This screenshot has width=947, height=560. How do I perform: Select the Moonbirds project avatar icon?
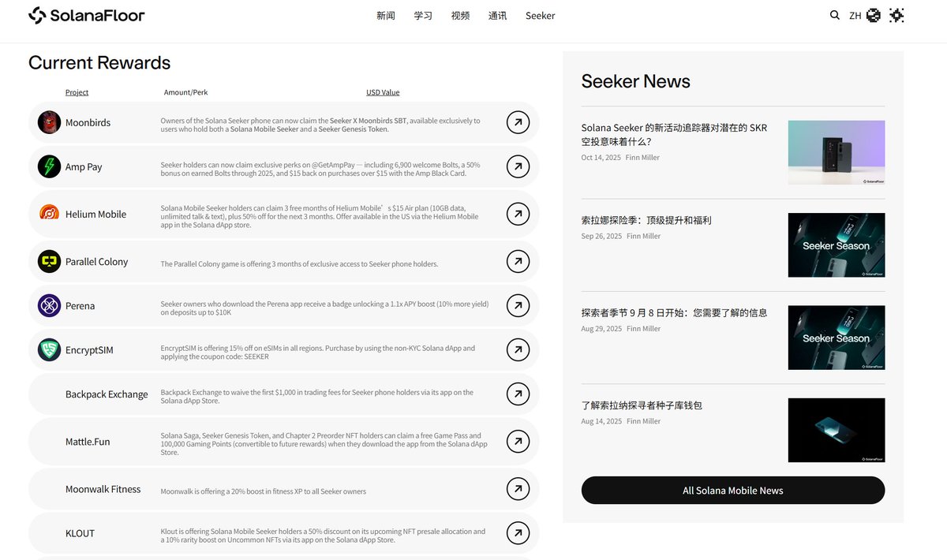pos(48,122)
